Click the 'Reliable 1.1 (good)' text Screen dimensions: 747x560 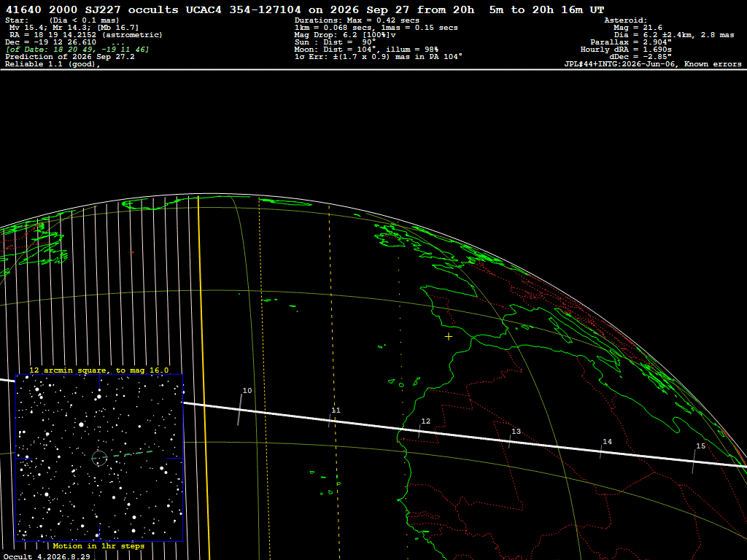pos(53,64)
